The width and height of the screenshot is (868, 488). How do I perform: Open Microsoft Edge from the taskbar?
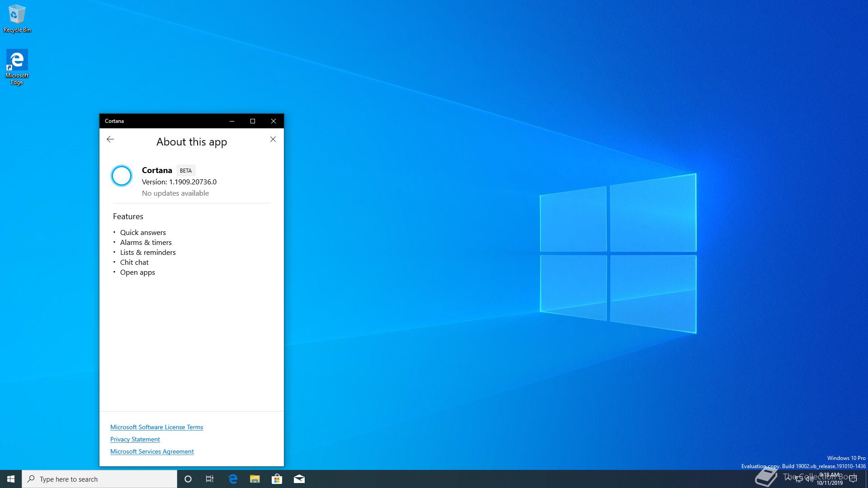click(233, 479)
